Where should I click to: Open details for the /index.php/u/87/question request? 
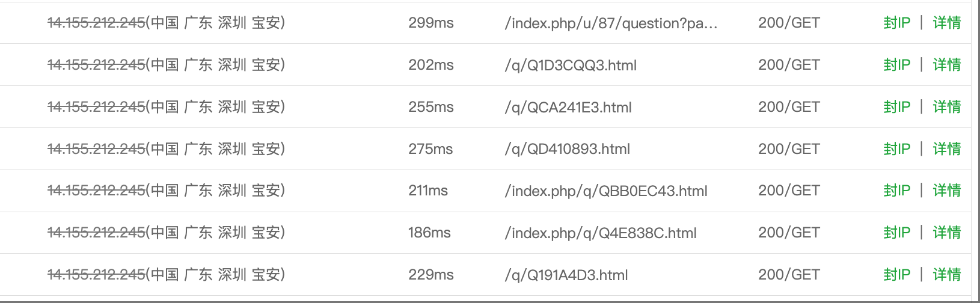pyautogui.click(x=946, y=23)
